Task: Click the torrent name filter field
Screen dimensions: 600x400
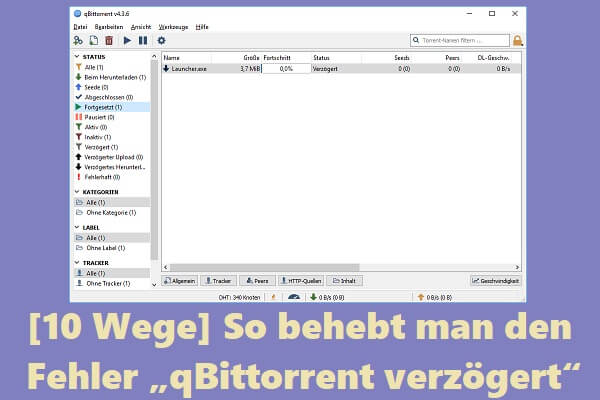Action: [460, 40]
